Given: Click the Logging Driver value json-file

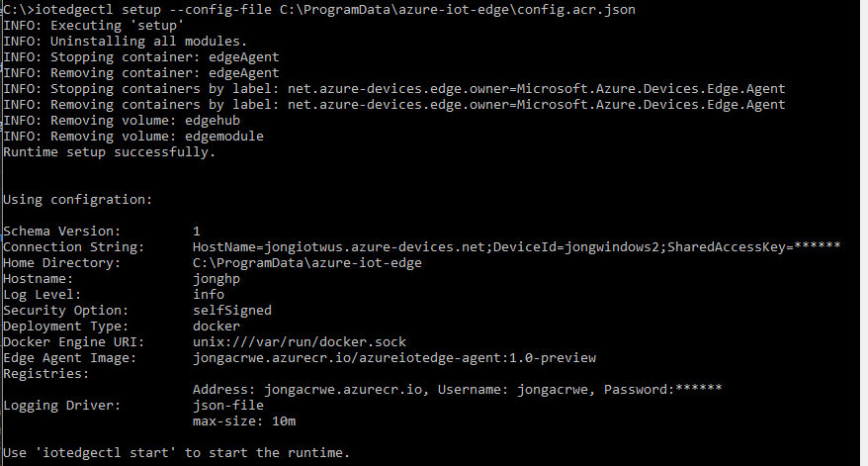Looking at the screenshot, I should (x=229, y=405).
